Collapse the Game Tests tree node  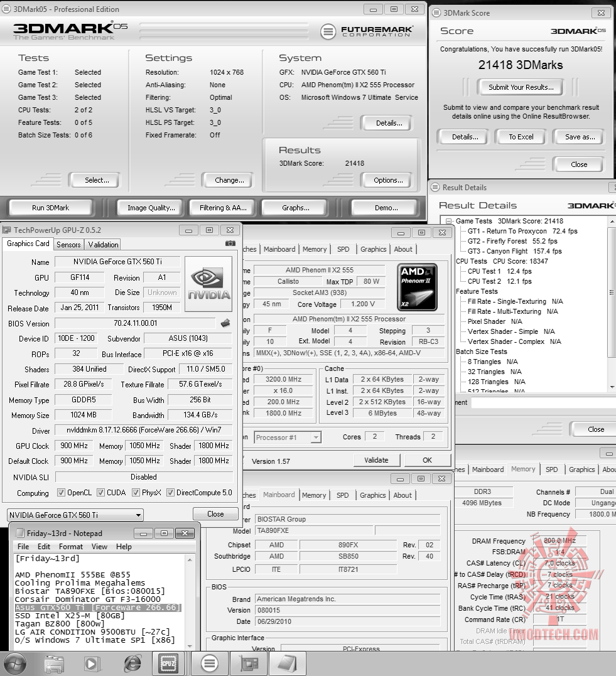[x=448, y=221]
